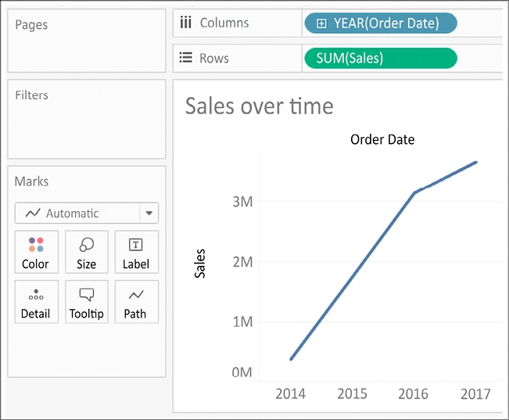Select the Sales axis label
The height and width of the screenshot is (420, 509).
[x=200, y=264]
